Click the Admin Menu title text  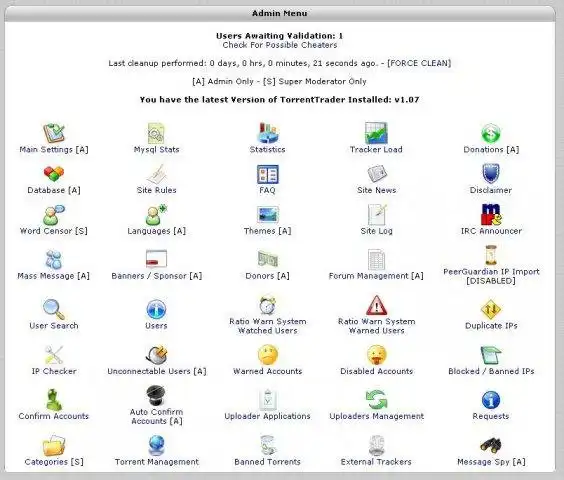pos(279,13)
